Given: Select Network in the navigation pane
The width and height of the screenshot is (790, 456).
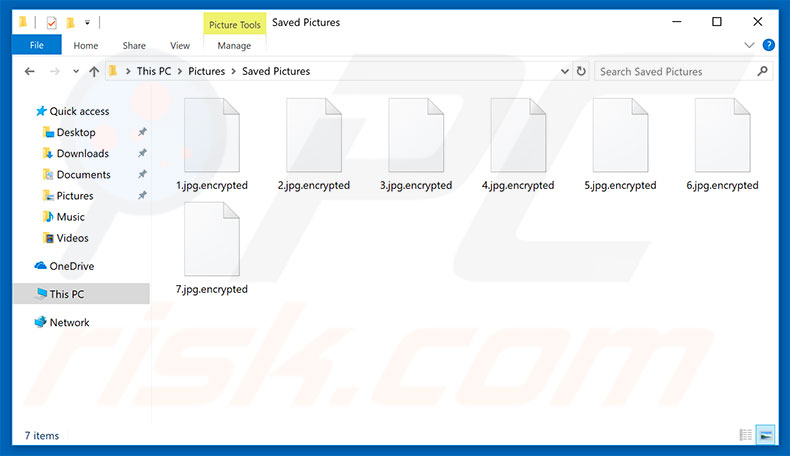Looking at the screenshot, I should (69, 322).
